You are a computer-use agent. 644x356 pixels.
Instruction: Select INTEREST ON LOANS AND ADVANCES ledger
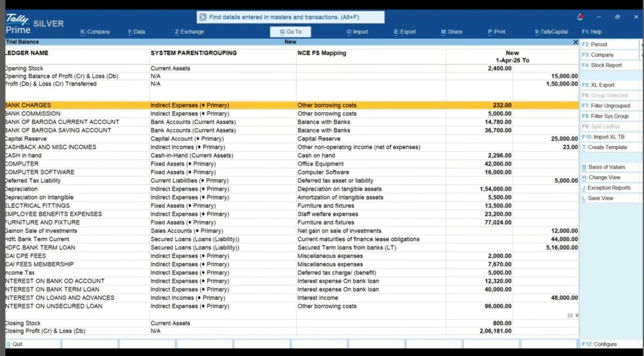click(x=59, y=298)
